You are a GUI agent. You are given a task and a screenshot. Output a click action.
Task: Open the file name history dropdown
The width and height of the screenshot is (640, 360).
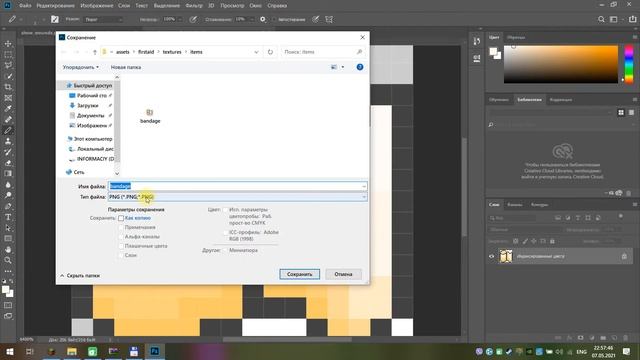[x=364, y=186]
